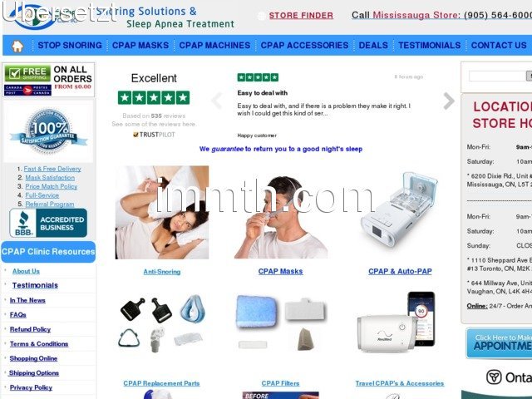Open the Anti-Snoring category link
Screen dimensions: 532x399
pos(162,272)
